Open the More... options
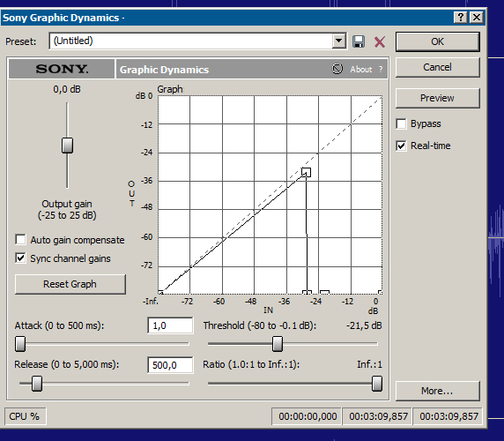Image resolution: width=504 pixels, height=441 pixels. click(x=437, y=391)
